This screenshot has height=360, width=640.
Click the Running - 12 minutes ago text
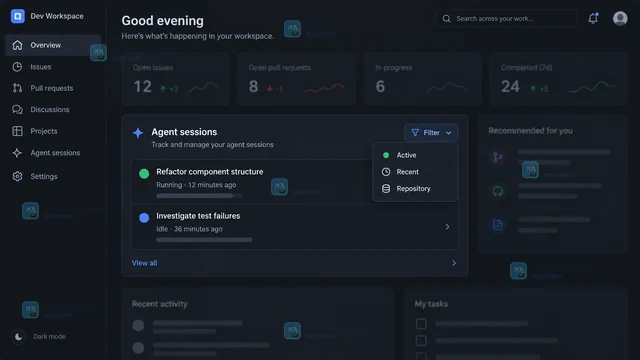(x=196, y=185)
